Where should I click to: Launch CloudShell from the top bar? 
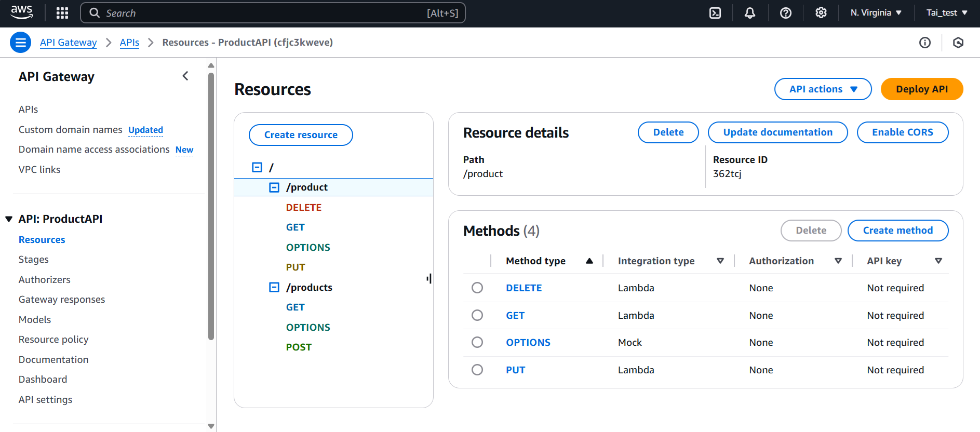coord(715,13)
